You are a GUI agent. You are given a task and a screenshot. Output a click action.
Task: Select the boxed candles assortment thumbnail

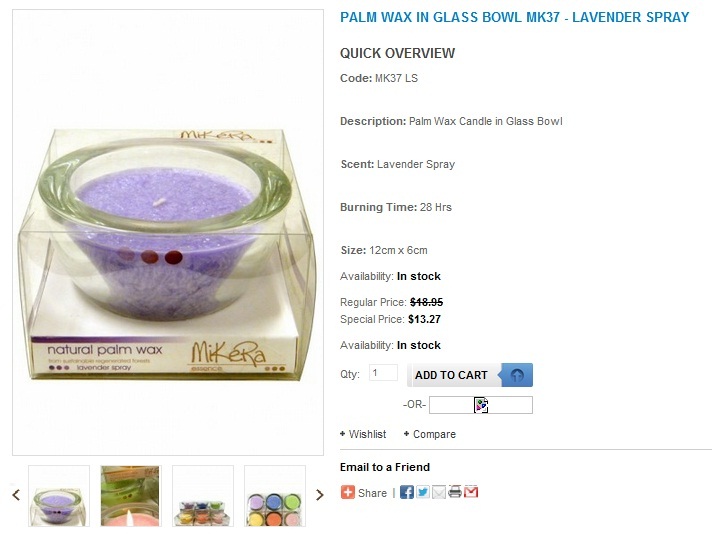203,496
